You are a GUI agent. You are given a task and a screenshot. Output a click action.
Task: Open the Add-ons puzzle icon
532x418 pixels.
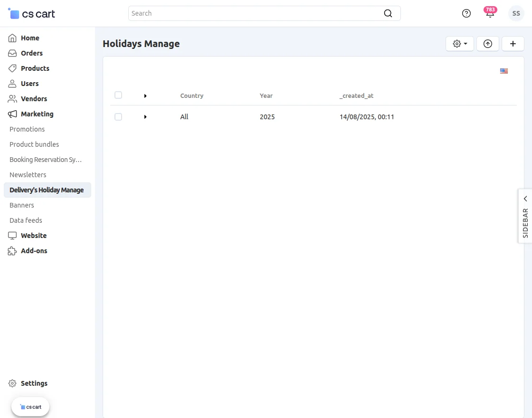12,251
